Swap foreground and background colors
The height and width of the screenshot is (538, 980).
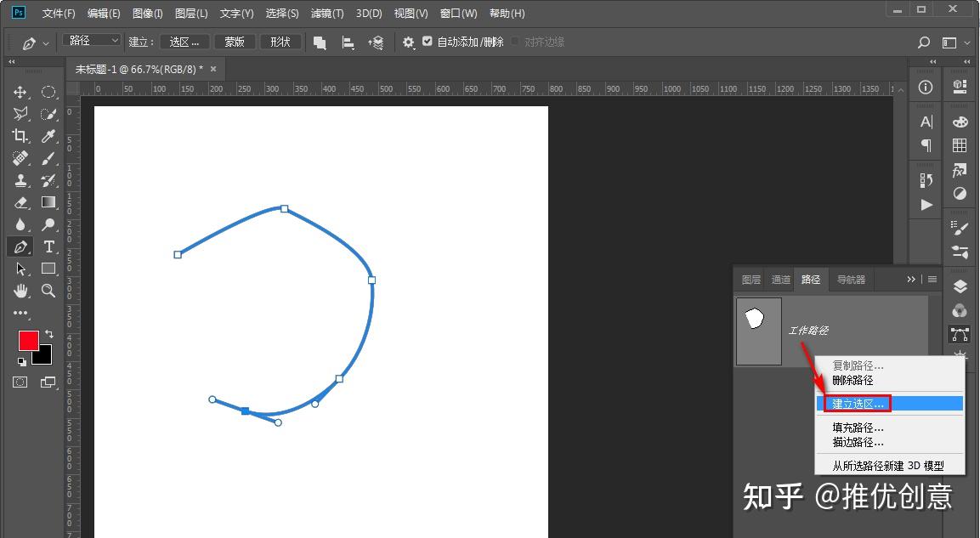click(48, 333)
